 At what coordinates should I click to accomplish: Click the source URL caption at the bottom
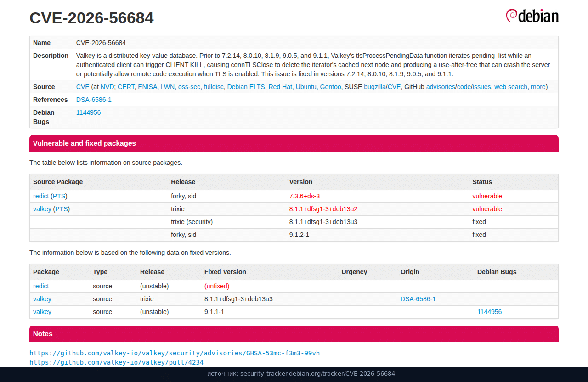[301, 374]
